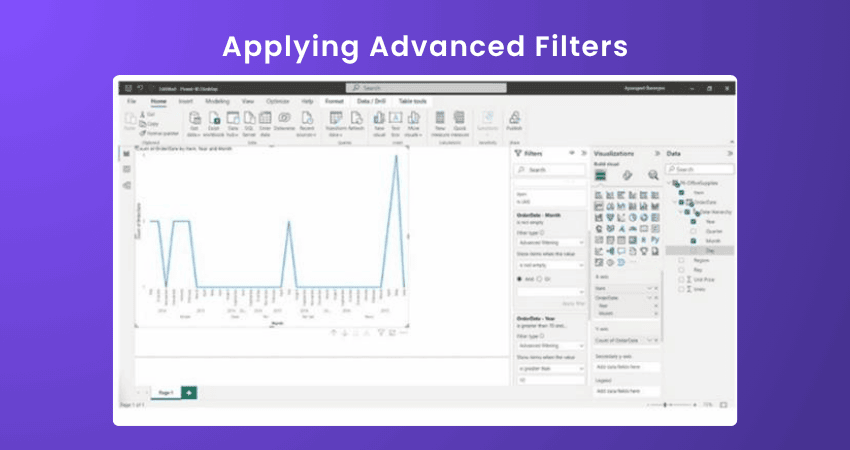Screen dimensions: 850x450
Task: Create a Quick measure
Action: pos(459,124)
